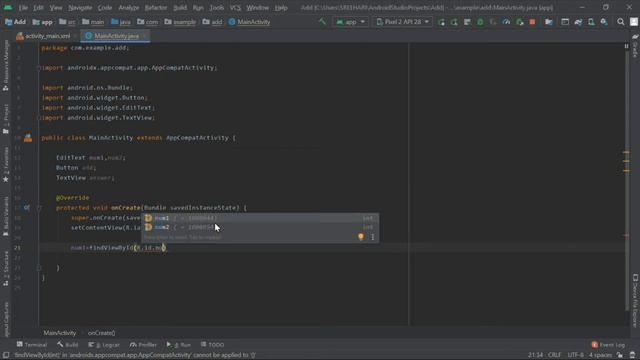Open the Tools menu
The width and height of the screenshot is (640, 360).
pos(217,7)
